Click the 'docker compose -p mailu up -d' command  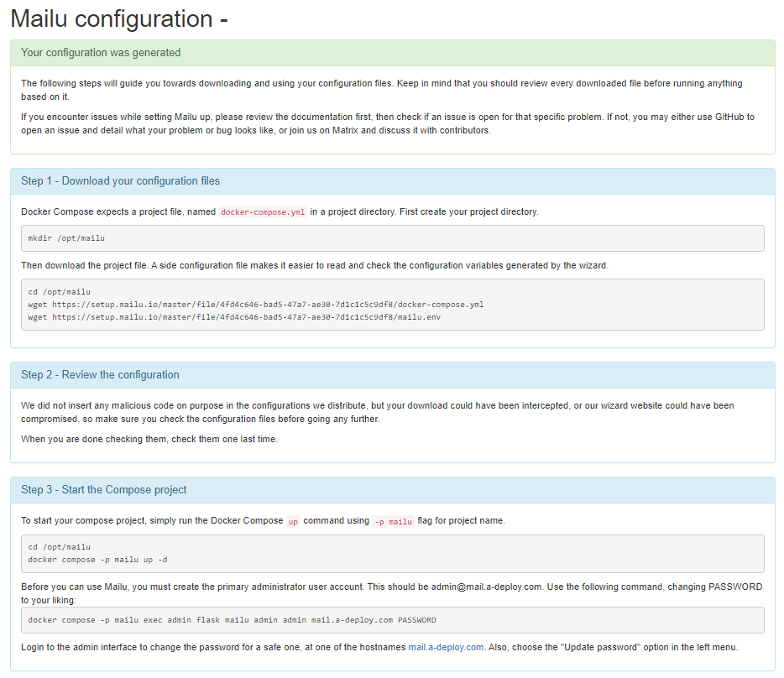coord(97,560)
